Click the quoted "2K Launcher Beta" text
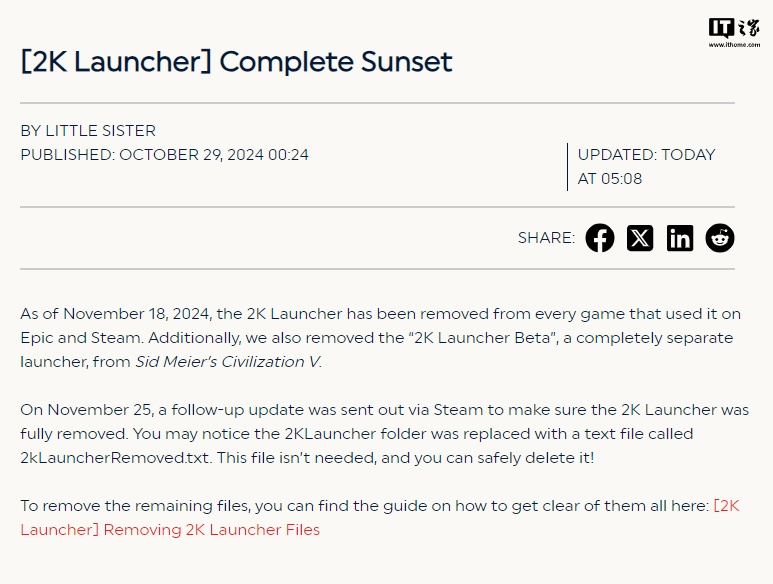 [462, 338]
